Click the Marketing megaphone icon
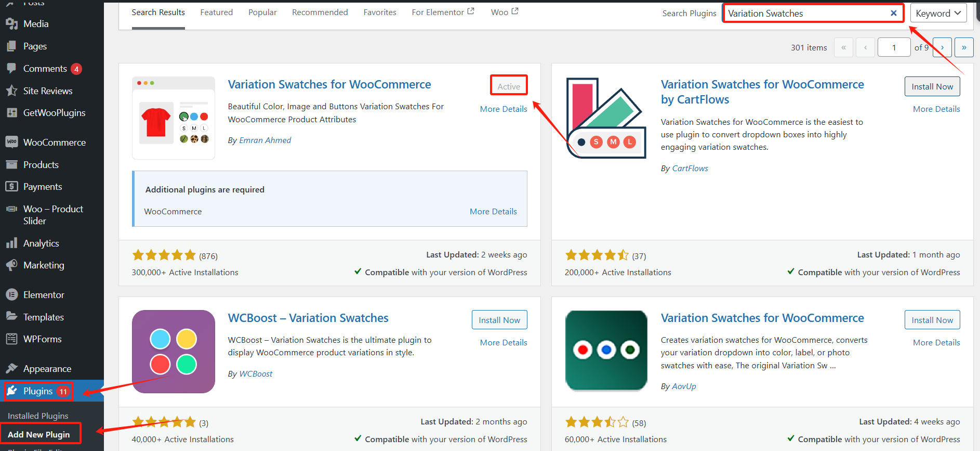Viewport: 980px width, 451px height. pyautogui.click(x=11, y=265)
